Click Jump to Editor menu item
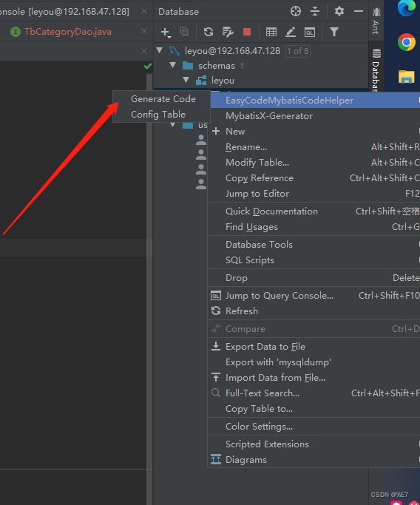Image resolution: width=420 pixels, height=505 pixels. (314, 193)
